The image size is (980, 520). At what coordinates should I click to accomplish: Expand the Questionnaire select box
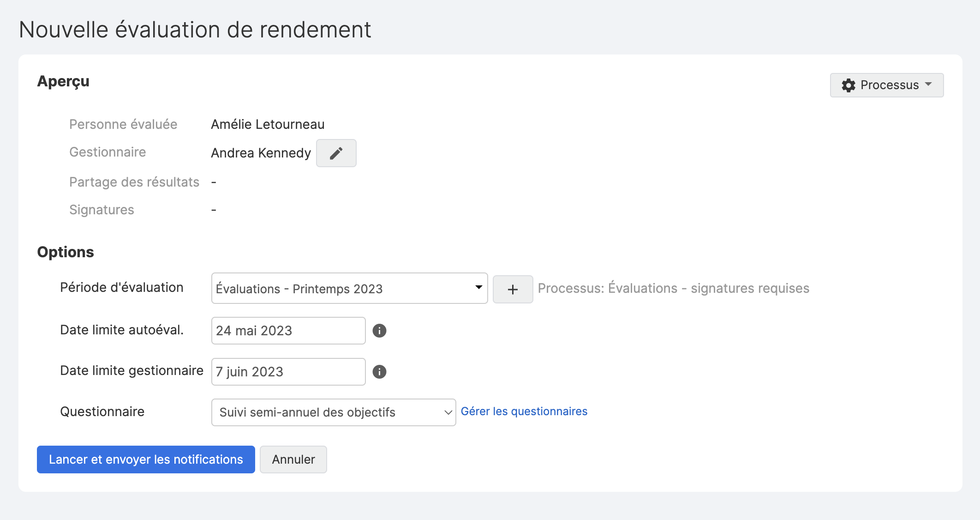pyautogui.click(x=332, y=412)
